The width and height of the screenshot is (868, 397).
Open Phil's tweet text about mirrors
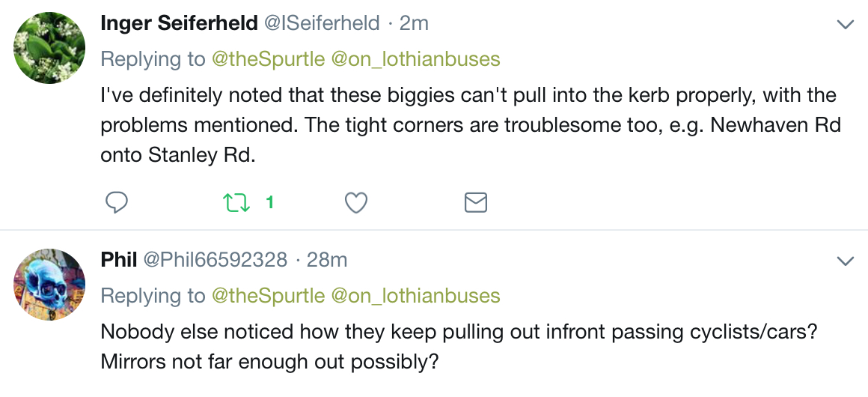pyautogui.click(x=459, y=347)
